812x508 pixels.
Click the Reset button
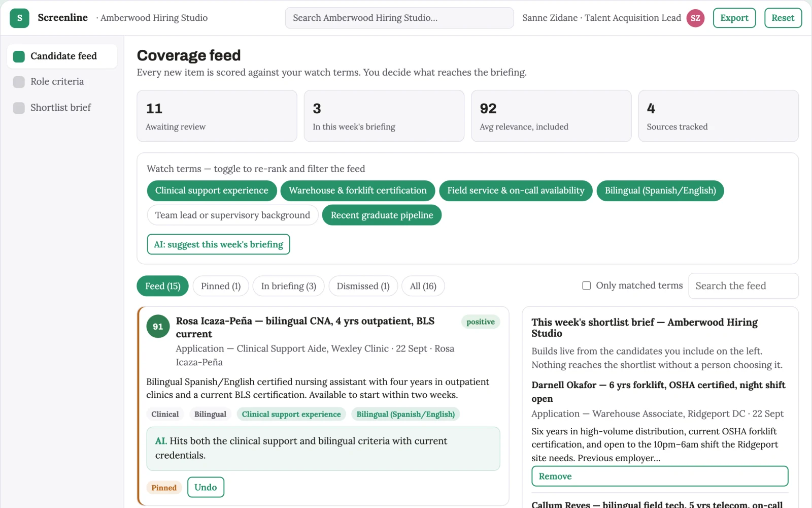coord(783,18)
